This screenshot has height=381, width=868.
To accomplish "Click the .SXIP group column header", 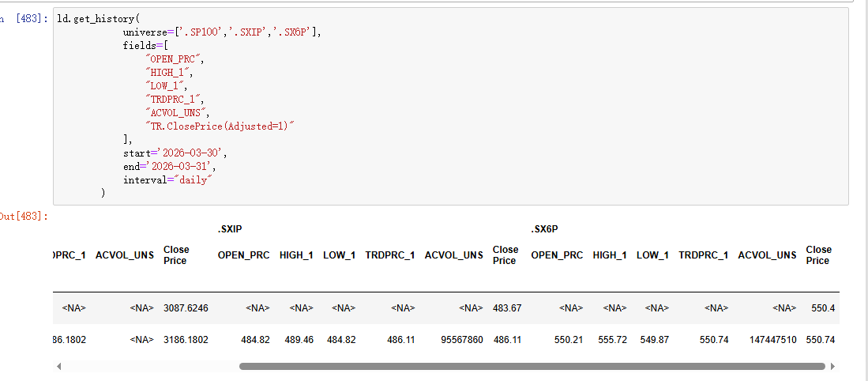I will 230,228.
